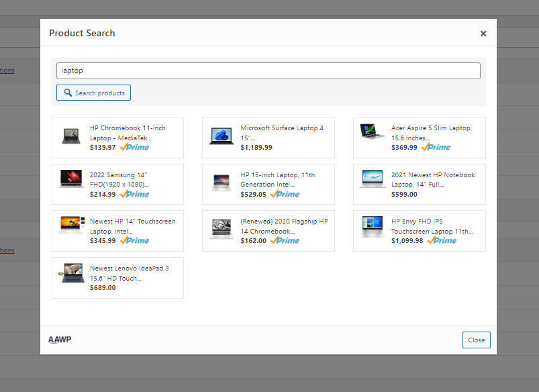Click the $369.99 price
Viewport: 539px width, 392px height.
click(404, 148)
